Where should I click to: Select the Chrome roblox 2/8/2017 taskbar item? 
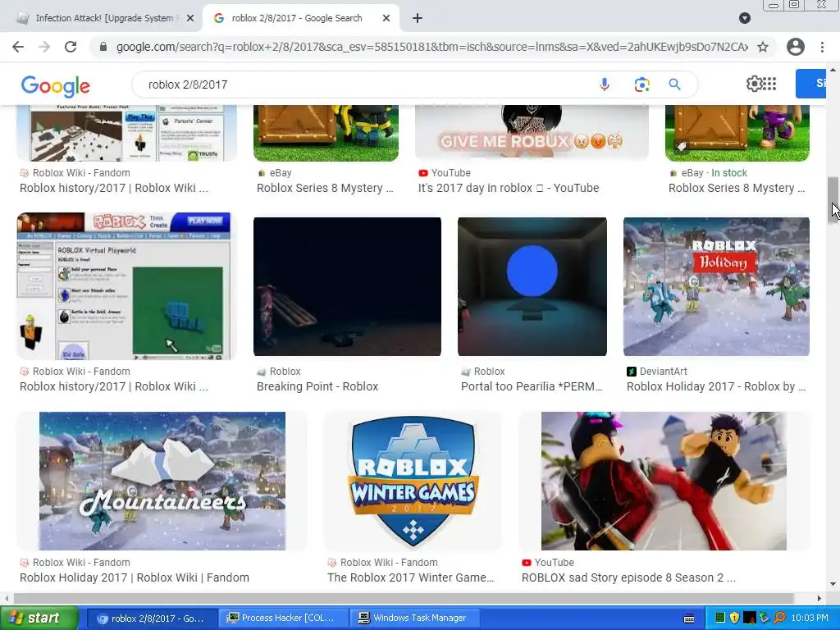coord(151,619)
